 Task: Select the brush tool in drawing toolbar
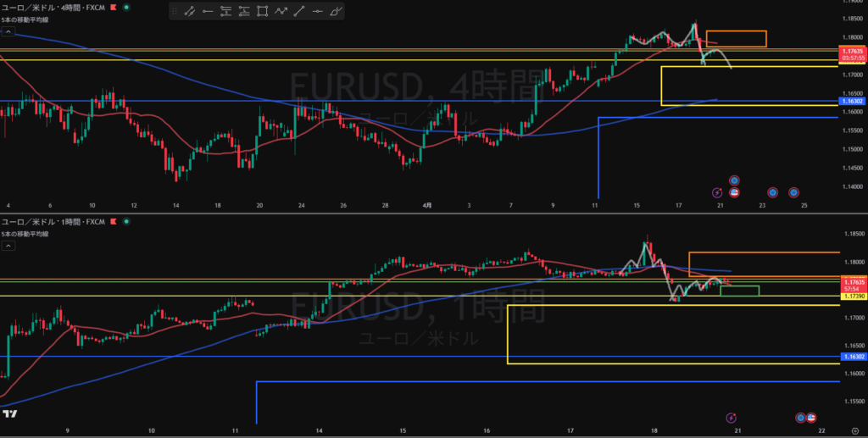click(x=337, y=12)
